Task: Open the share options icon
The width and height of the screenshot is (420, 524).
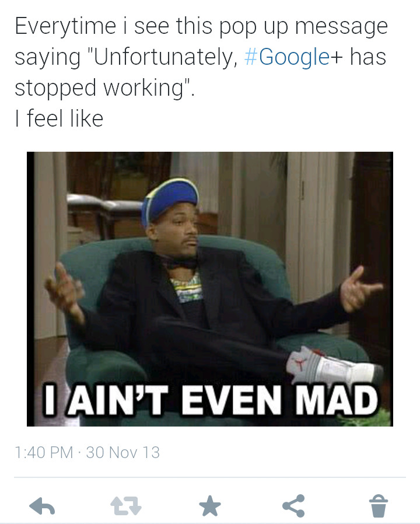Action: tap(293, 506)
